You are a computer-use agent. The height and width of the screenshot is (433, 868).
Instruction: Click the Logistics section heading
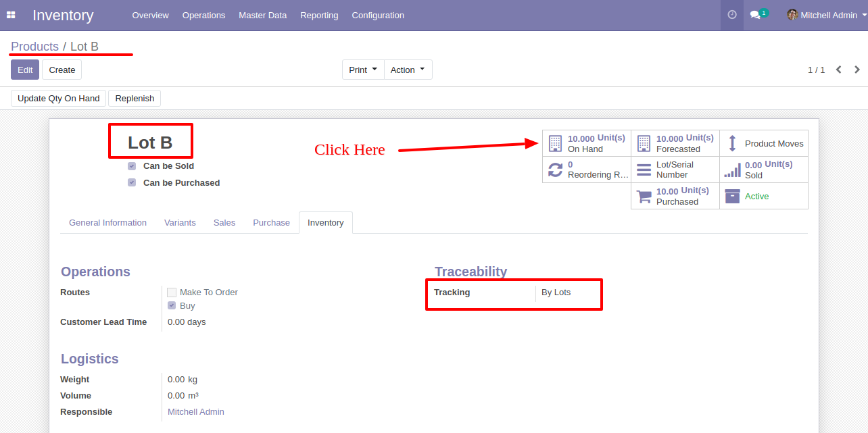click(90, 359)
